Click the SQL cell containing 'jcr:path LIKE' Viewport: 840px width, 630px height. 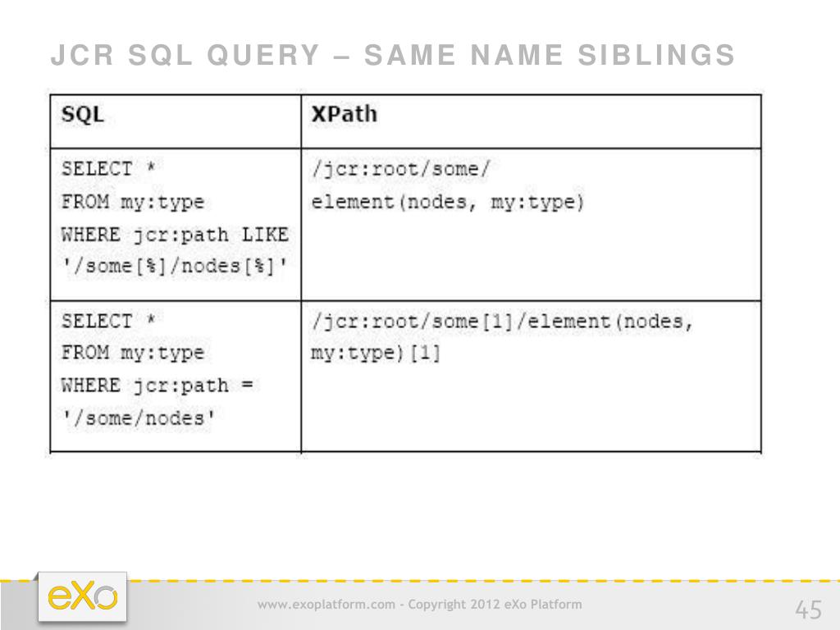coord(176,225)
